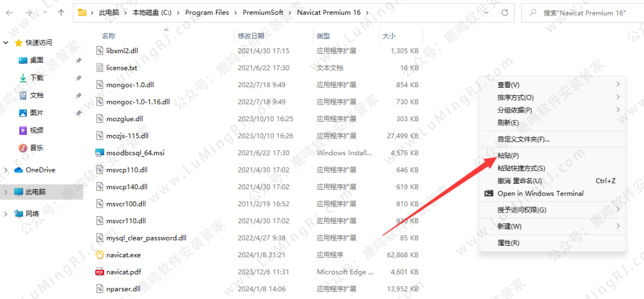Click the folder icon in address bar
The width and height of the screenshot is (644, 299).
[x=82, y=13]
